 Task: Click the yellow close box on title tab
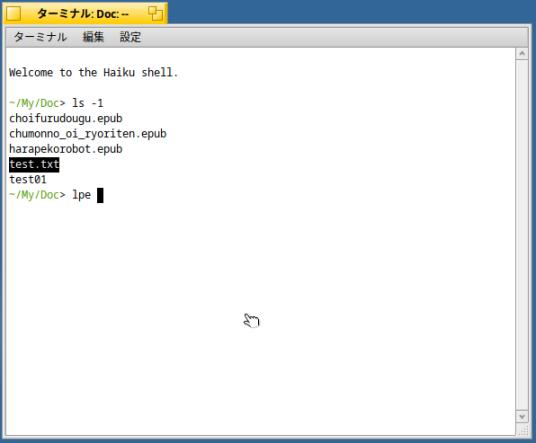pyautogui.click(x=14, y=14)
